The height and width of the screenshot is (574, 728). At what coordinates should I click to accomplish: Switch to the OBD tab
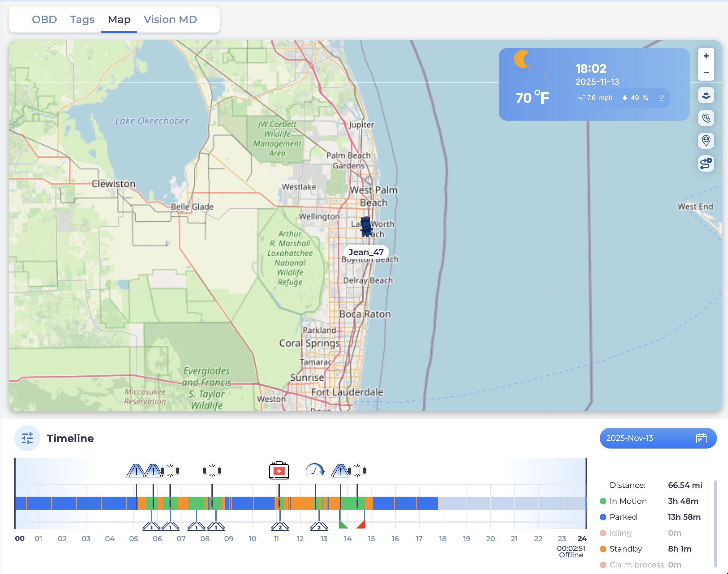44,20
